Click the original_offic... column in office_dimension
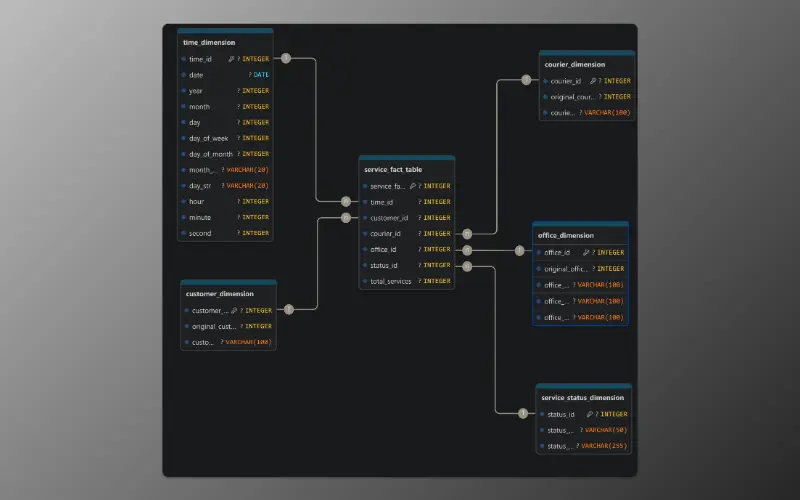Image resolution: width=800 pixels, height=500 pixels. click(580, 268)
